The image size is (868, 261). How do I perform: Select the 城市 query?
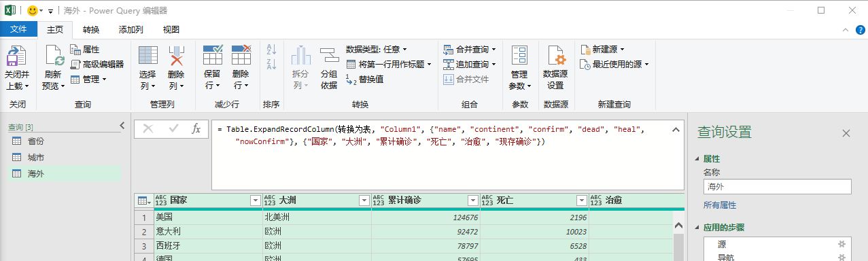click(65, 157)
